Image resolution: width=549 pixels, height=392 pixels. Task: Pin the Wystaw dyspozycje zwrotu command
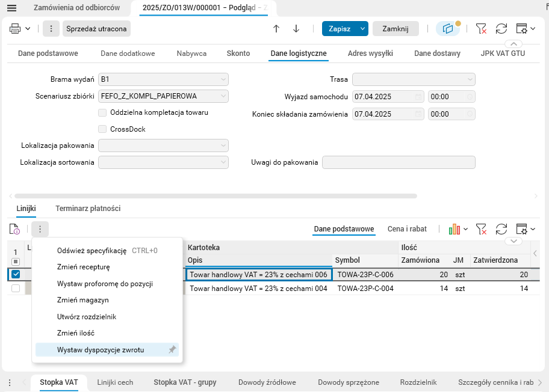(172, 350)
